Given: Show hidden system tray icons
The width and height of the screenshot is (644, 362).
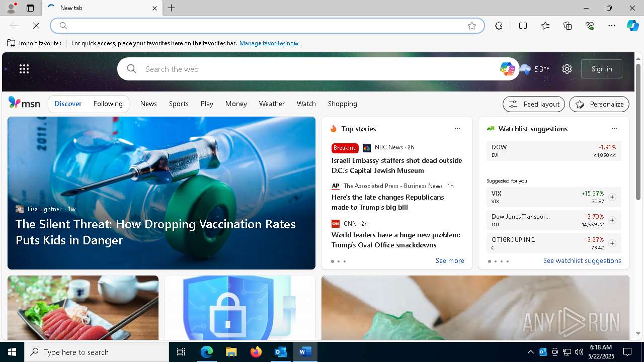Looking at the screenshot, I should [x=530, y=352].
